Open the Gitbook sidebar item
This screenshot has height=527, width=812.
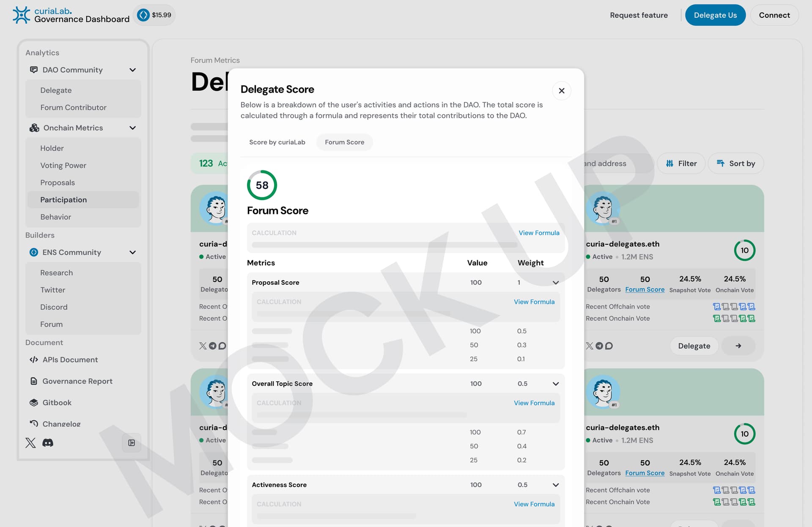click(x=57, y=402)
